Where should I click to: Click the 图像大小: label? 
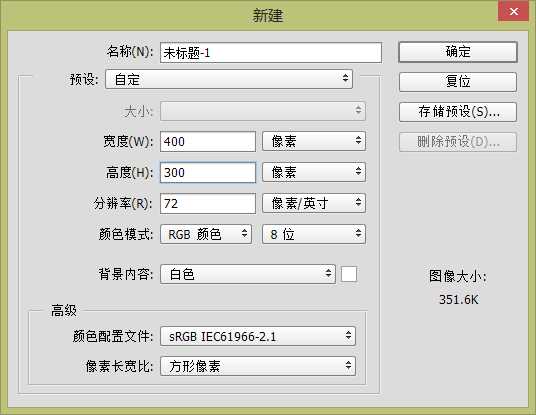click(458, 276)
